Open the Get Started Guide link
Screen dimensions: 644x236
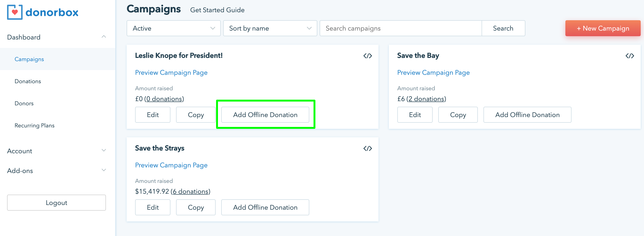pyautogui.click(x=217, y=10)
